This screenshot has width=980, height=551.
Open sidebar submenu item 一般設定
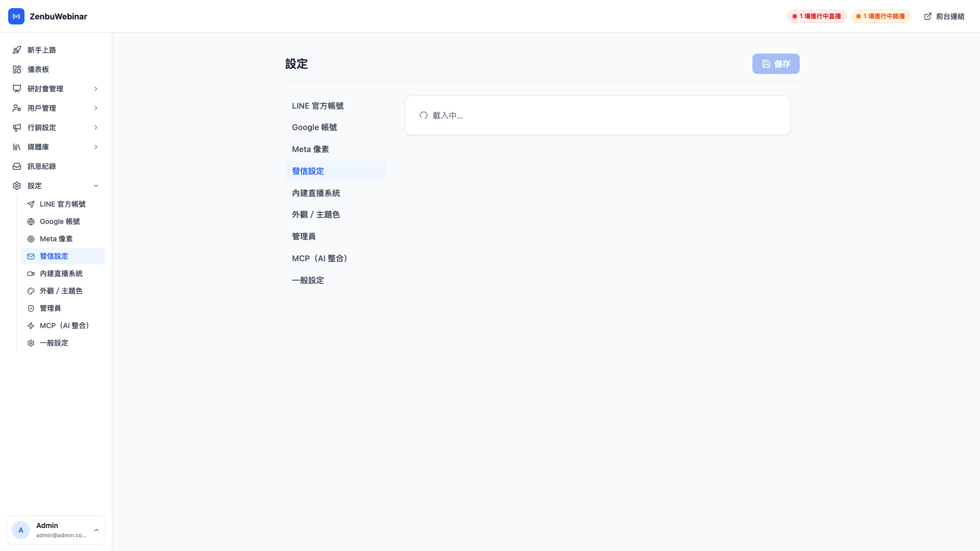pyautogui.click(x=63, y=343)
